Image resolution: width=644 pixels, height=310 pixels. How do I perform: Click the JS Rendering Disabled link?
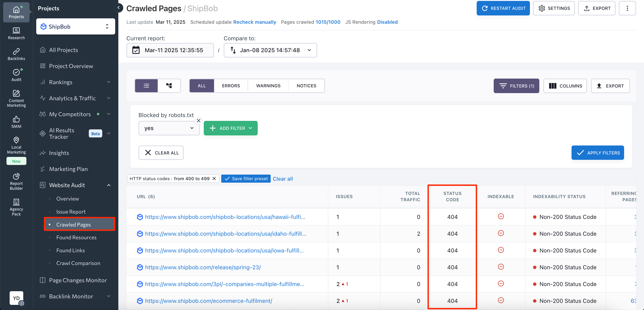[387, 22]
